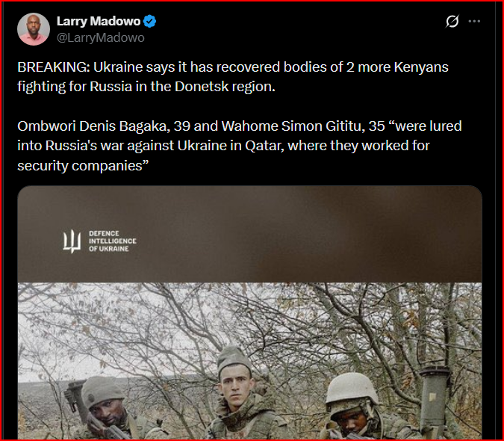Click the tweet's first paragraph about Donetsk region
Viewport: 504px width, 441px height.
click(x=233, y=77)
